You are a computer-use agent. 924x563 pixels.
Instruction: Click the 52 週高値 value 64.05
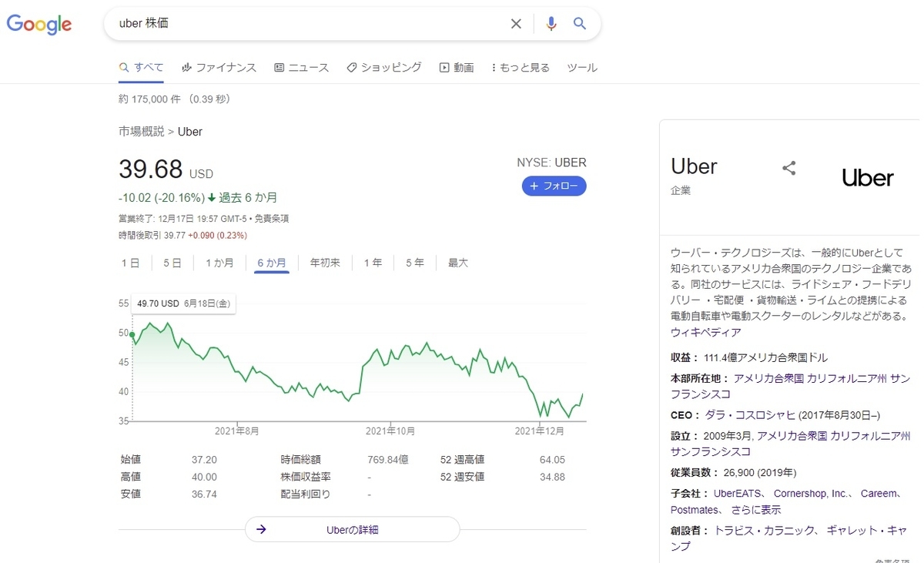coord(552,460)
